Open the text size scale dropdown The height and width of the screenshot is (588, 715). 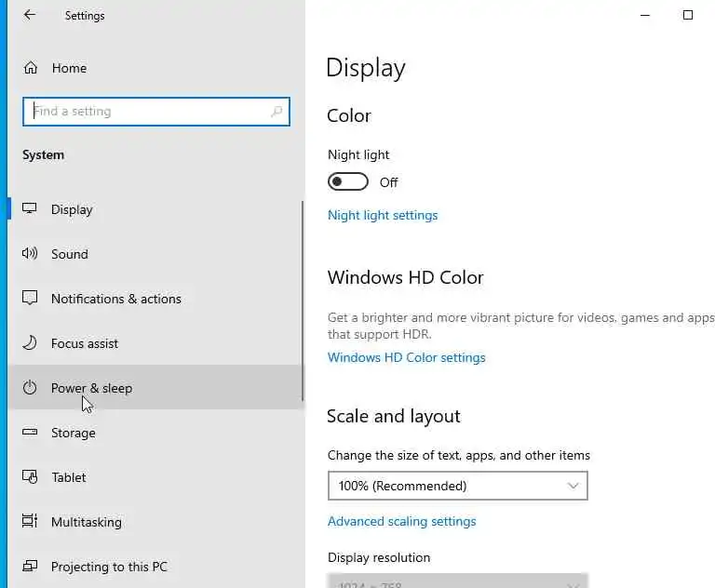click(x=457, y=486)
